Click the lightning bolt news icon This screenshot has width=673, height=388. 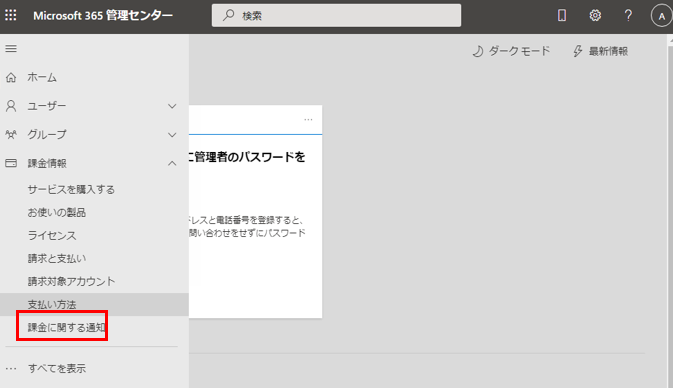[578, 52]
